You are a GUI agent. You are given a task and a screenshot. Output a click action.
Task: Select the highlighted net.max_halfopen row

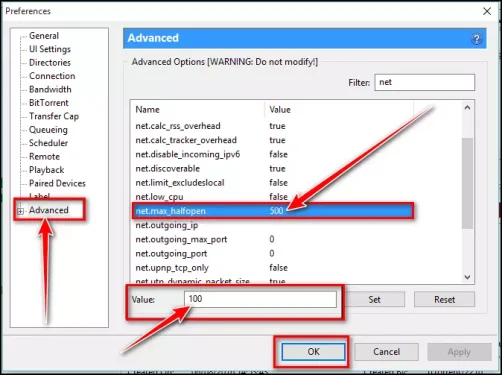272,211
